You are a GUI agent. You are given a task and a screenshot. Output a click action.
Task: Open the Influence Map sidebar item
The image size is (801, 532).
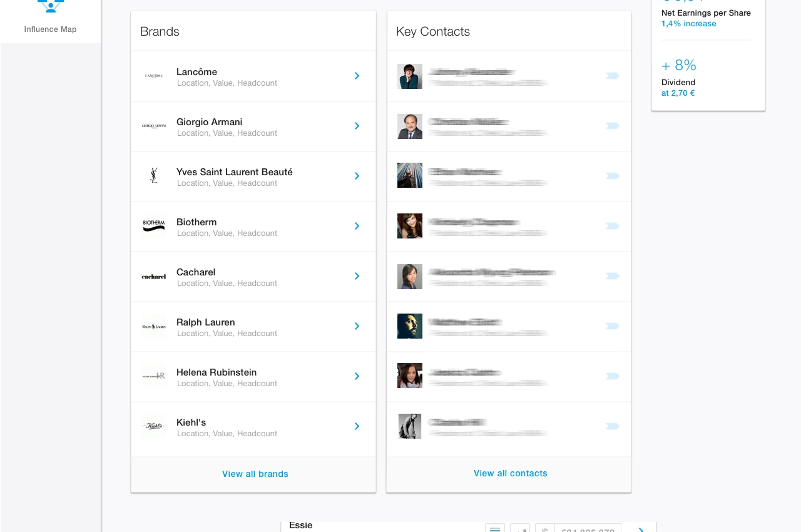pyautogui.click(x=50, y=19)
